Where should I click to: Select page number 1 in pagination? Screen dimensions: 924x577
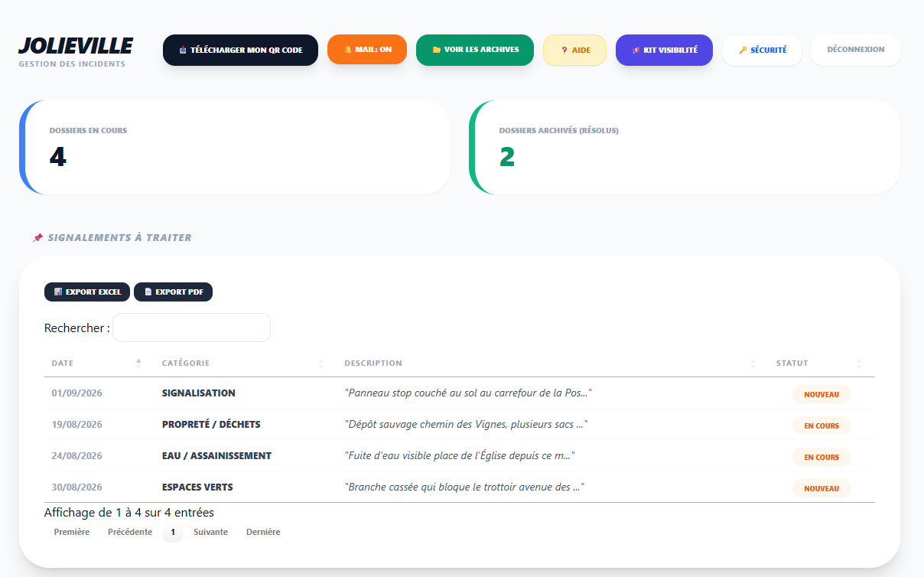[x=173, y=532]
